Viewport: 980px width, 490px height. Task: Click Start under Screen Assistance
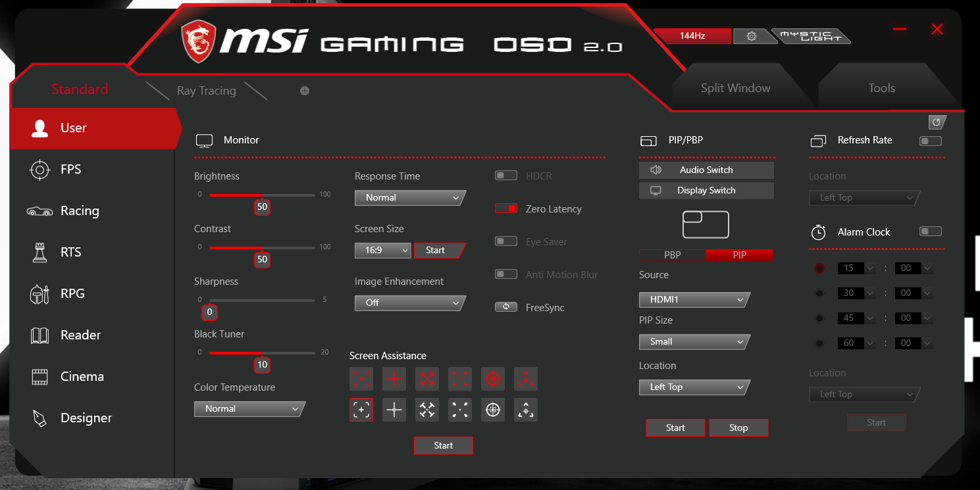click(x=444, y=445)
